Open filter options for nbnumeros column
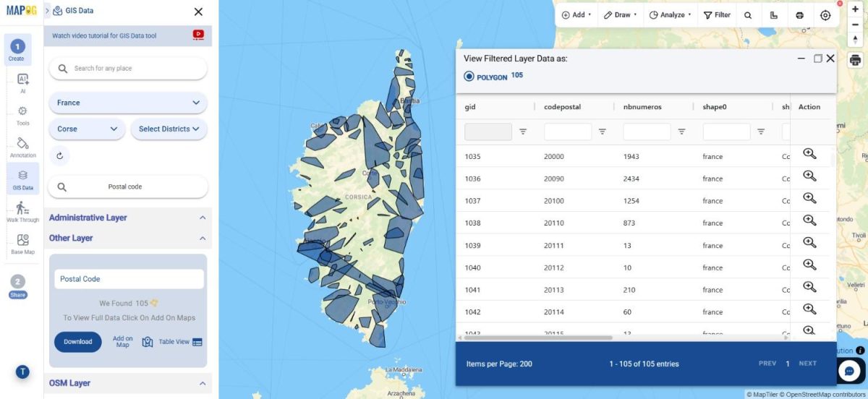The width and height of the screenshot is (868, 399). [681, 132]
